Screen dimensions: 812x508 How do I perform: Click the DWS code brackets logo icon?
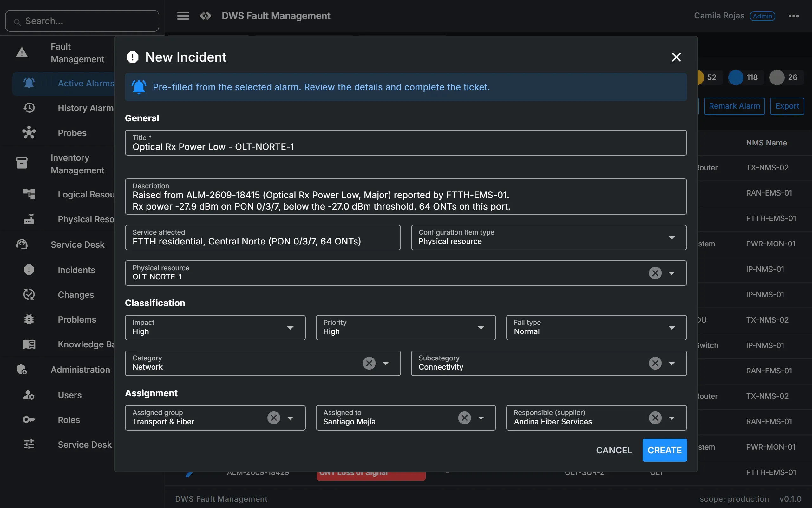[x=205, y=16]
